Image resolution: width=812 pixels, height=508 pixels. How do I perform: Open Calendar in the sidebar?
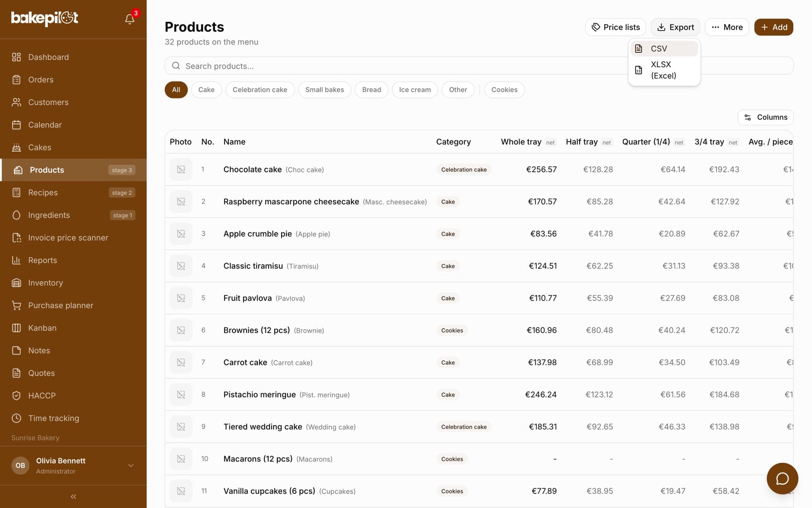coord(73,125)
